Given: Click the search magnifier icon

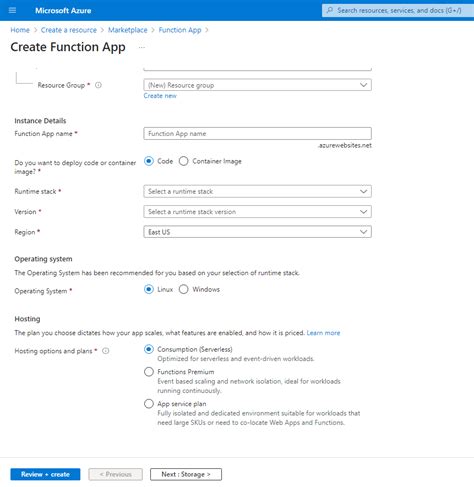Looking at the screenshot, I should (x=330, y=10).
